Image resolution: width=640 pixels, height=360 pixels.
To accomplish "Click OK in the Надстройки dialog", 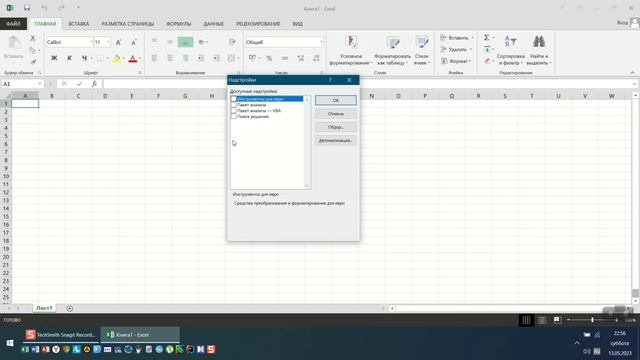I will click(x=336, y=100).
